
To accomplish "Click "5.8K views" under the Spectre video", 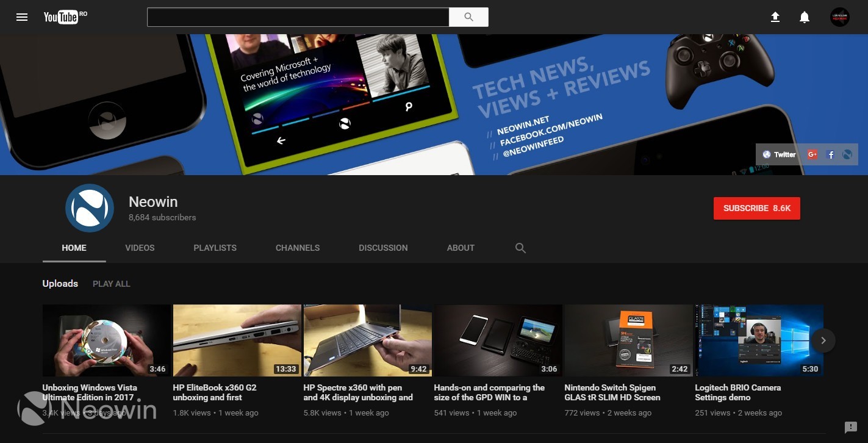I will 322,413.
